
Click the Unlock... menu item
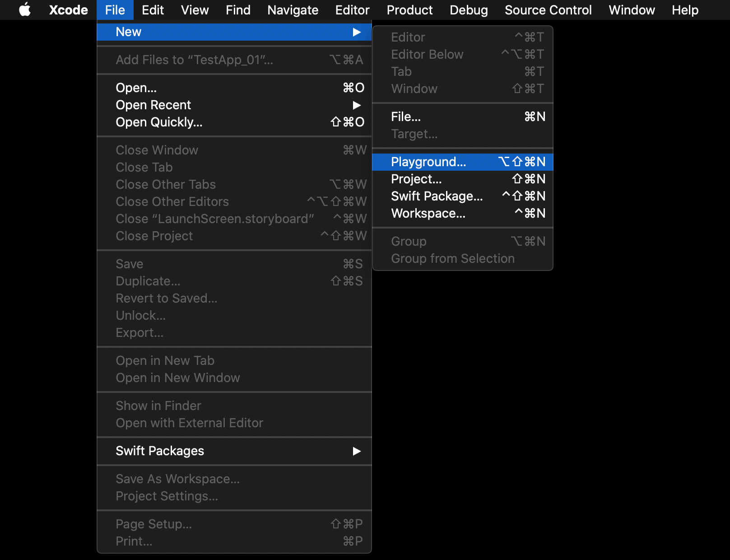[x=234, y=315]
